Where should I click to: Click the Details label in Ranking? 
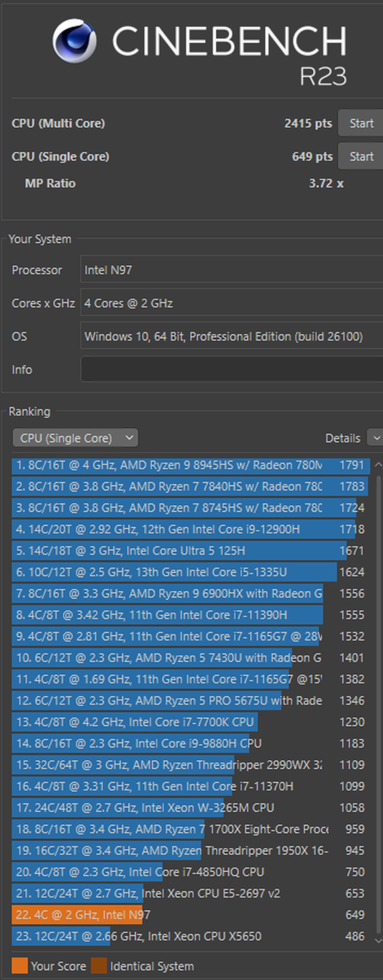pyautogui.click(x=342, y=438)
